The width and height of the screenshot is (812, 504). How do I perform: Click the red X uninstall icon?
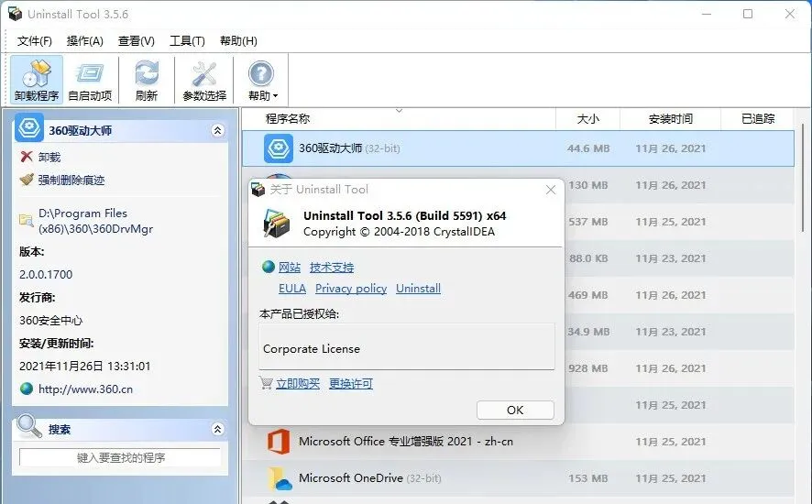pyautogui.click(x=27, y=157)
